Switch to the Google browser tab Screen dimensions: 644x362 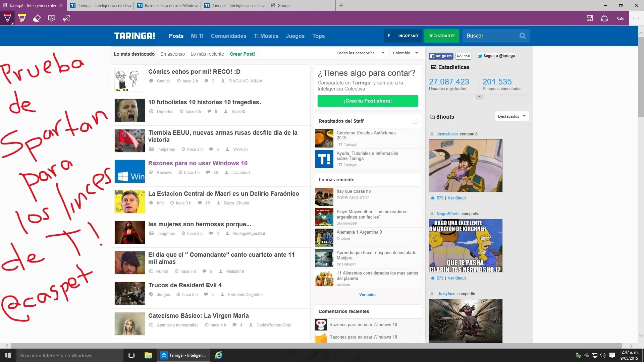284,5
